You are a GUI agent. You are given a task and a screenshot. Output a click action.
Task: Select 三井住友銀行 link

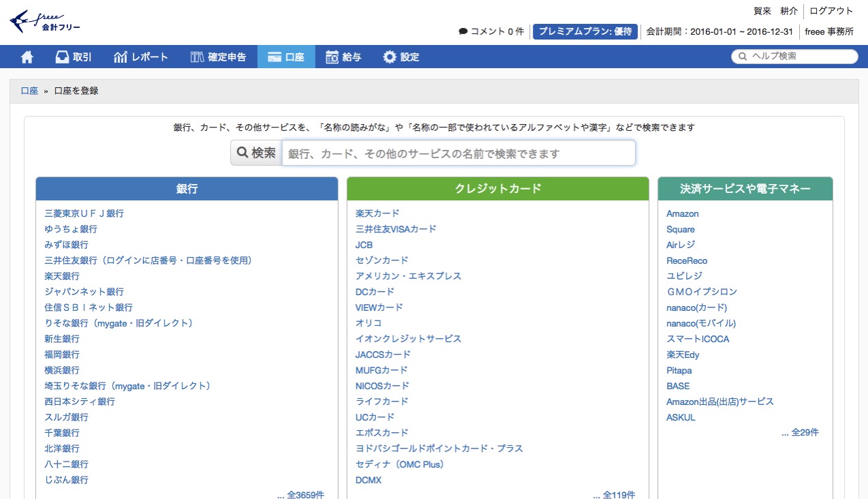click(x=149, y=260)
